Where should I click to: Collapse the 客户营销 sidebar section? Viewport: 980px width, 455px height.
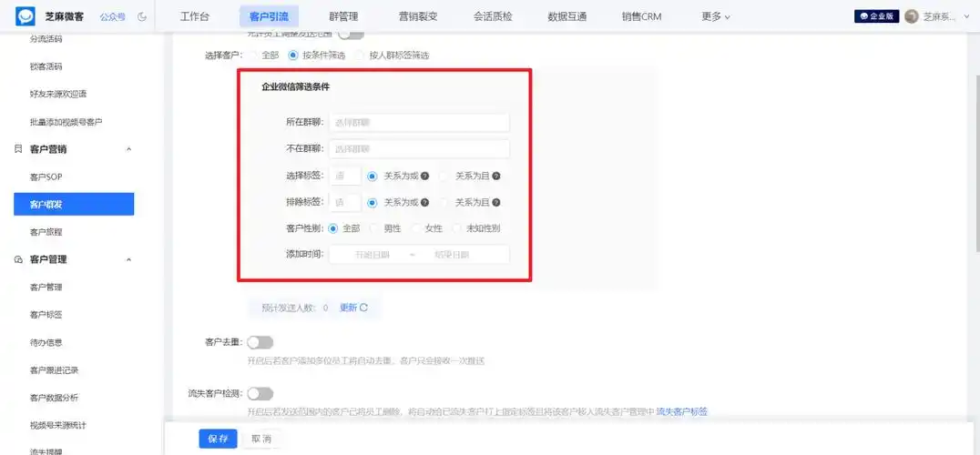tap(129, 149)
